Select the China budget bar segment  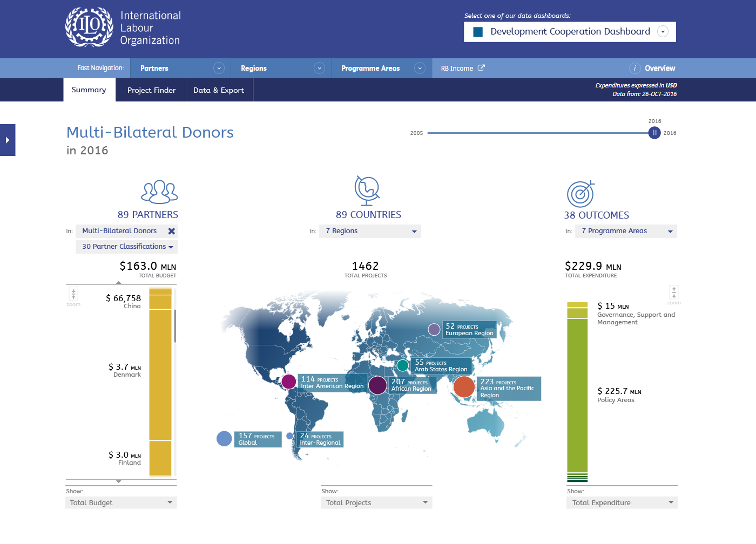(160, 302)
